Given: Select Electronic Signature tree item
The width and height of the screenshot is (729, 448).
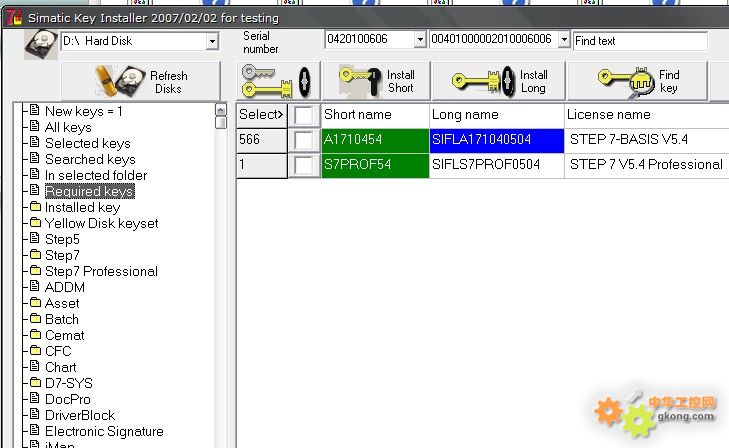Looking at the screenshot, I should tap(104, 432).
